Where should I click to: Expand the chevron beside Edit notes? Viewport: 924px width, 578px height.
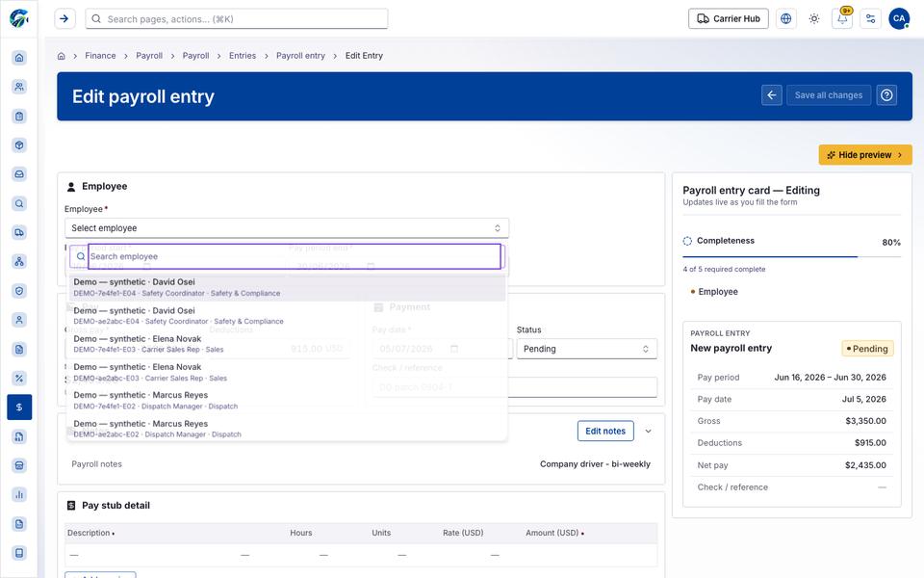point(648,432)
